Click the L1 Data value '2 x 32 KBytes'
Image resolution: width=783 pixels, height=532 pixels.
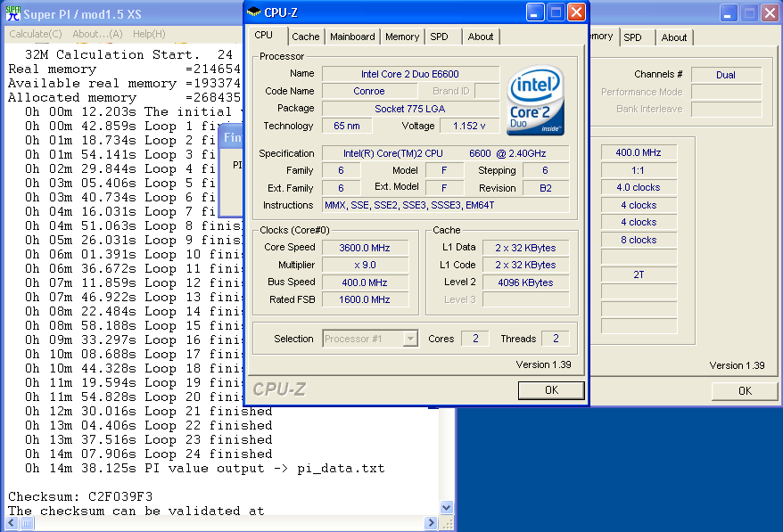[525, 248]
